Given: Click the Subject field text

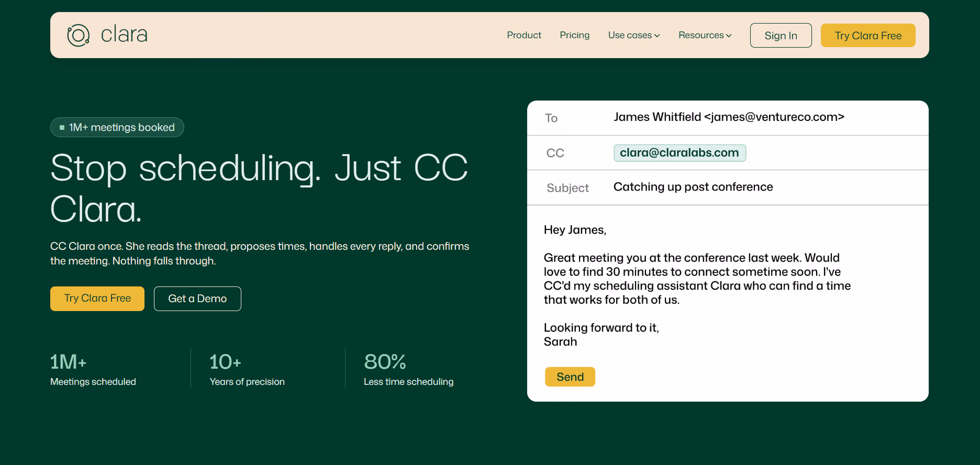Looking at the screenshot, I should [693, 187].
